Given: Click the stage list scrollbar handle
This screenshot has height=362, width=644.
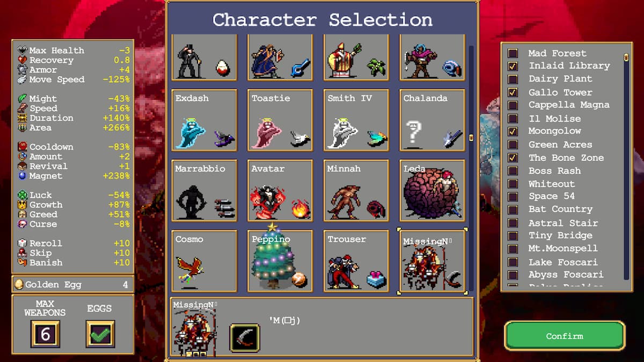Looking at the screenshot, I should [x=626, y=57].
